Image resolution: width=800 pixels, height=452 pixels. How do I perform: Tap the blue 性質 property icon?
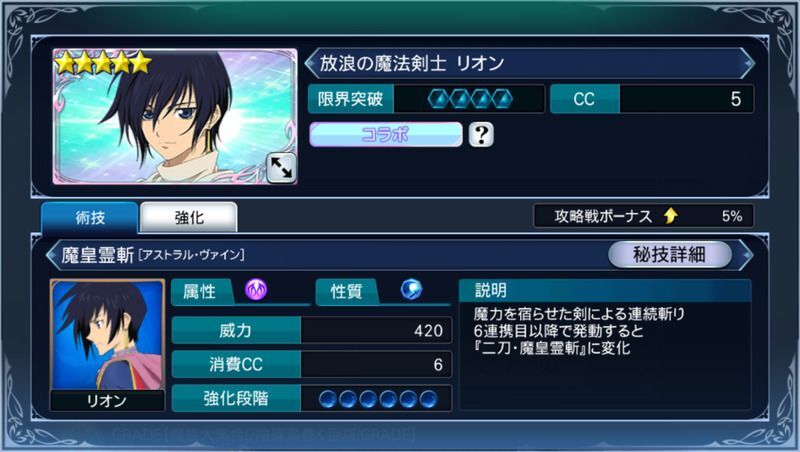click(411, 290)
